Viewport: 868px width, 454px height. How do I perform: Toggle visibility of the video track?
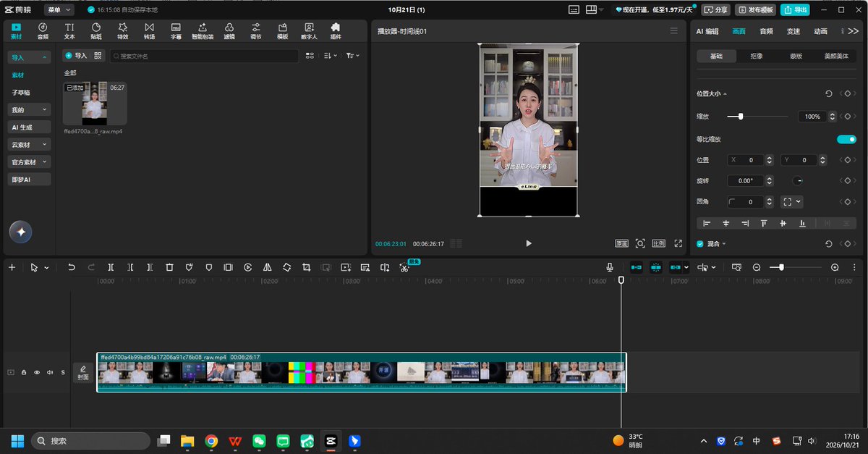click(x=37, y=372)
